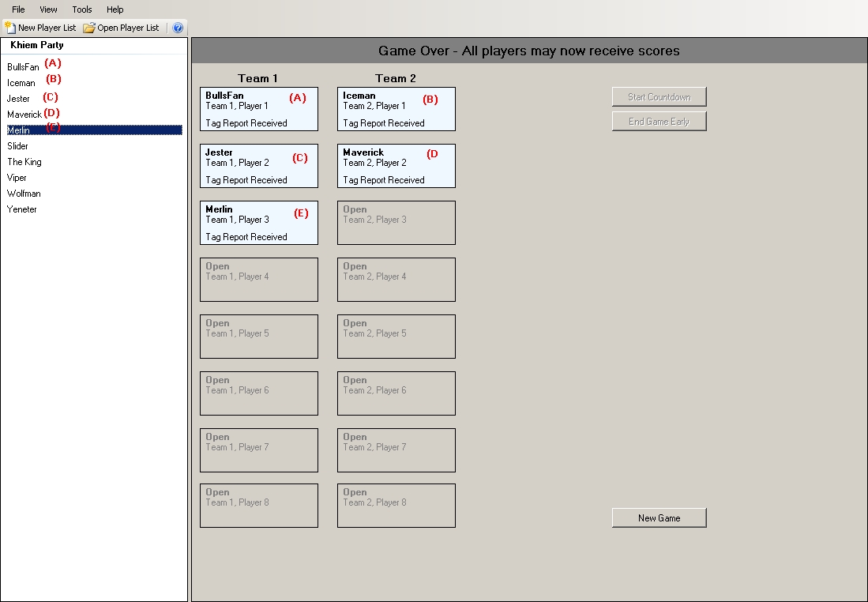Click the Open Player List folder icon
The width and height of the screenshot is (868, 602).
(x=89, y=28)
